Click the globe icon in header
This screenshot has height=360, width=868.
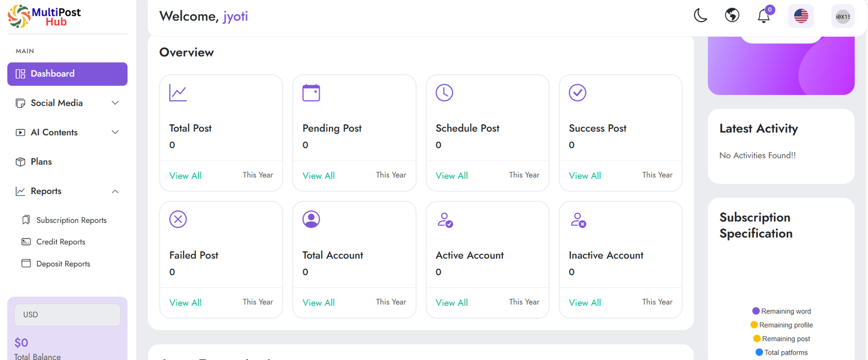[x=732, y=16]
